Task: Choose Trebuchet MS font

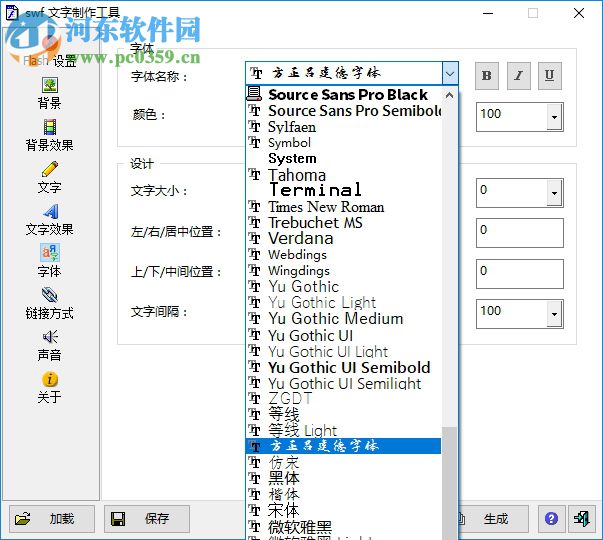Action: [x=343, y=222]
